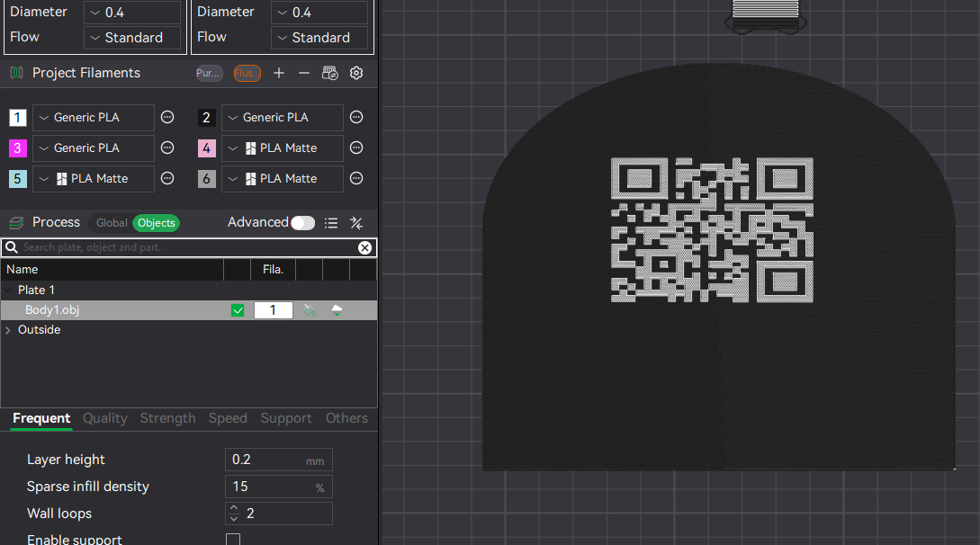Click the Project Filaments panel icon
Viewport: 980px width, 545px height.
pos(17,73)
